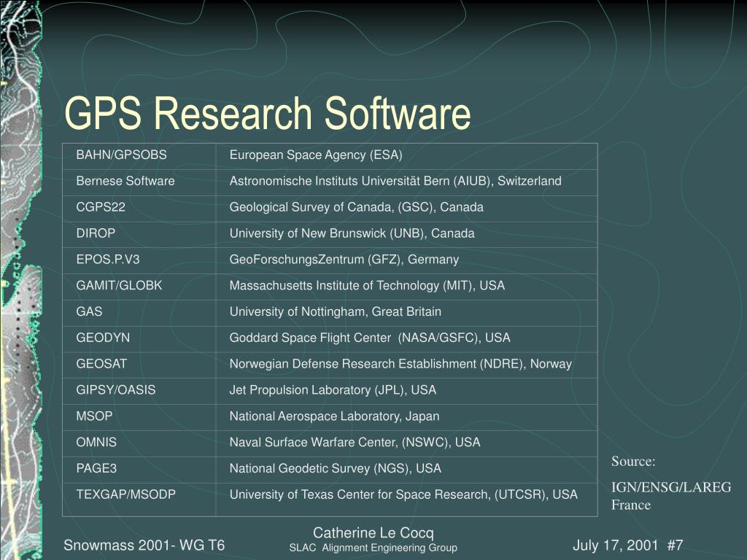The height and width of the screenshot is (560, 747).
Task: Click the 'Source:' label
Action: point(633,462)
